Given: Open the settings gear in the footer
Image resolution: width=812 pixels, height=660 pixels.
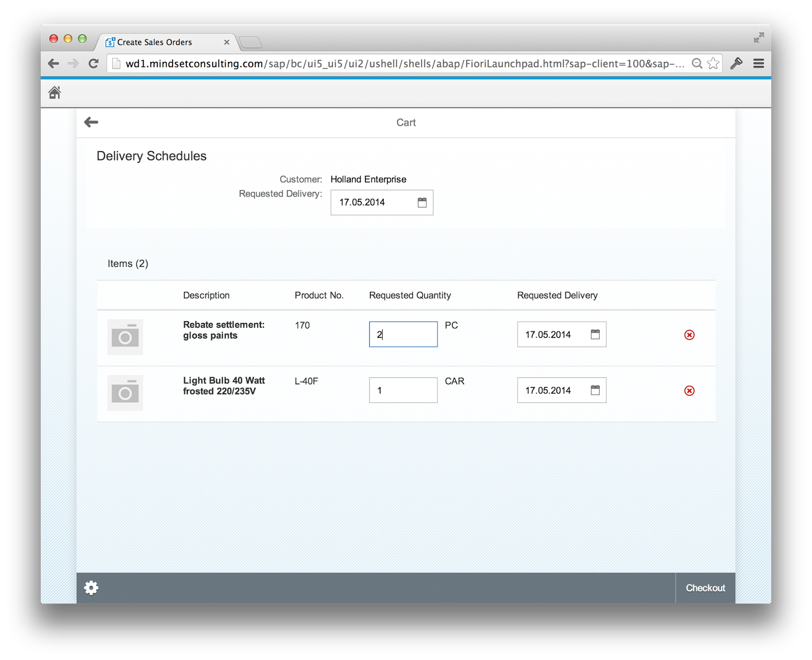Looking at the screenshot, I should [91, 587].
